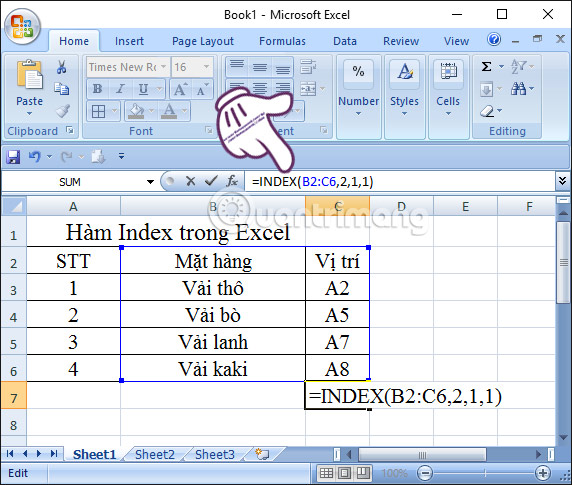Viewport: 572px width, 485px height.
Task: Click Save in Quick Access Toolbar
Action: (13, 157)
